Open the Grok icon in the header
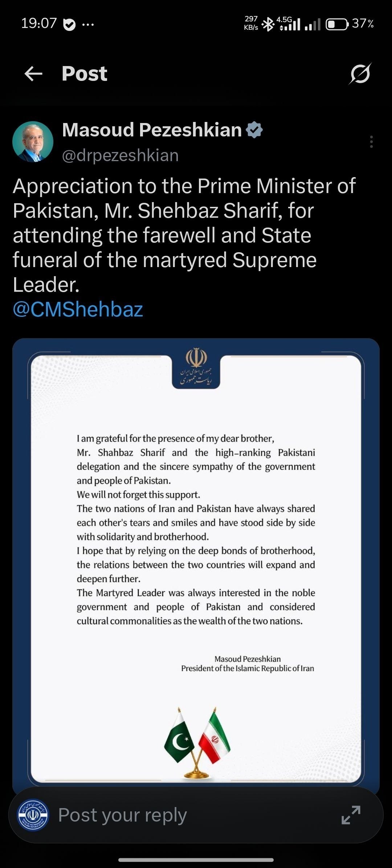The image size is (392, 868). (360, 74)
